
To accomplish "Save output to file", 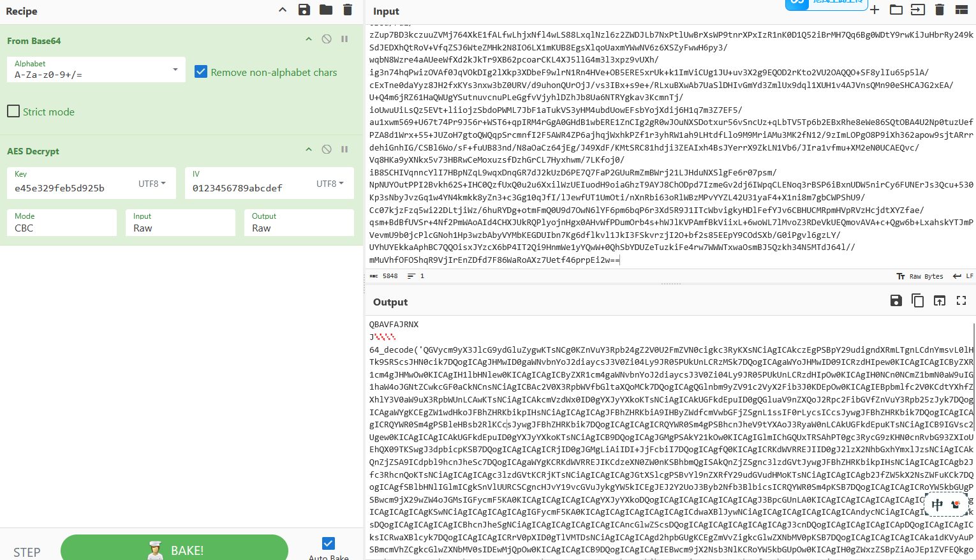I will (896, 300).
